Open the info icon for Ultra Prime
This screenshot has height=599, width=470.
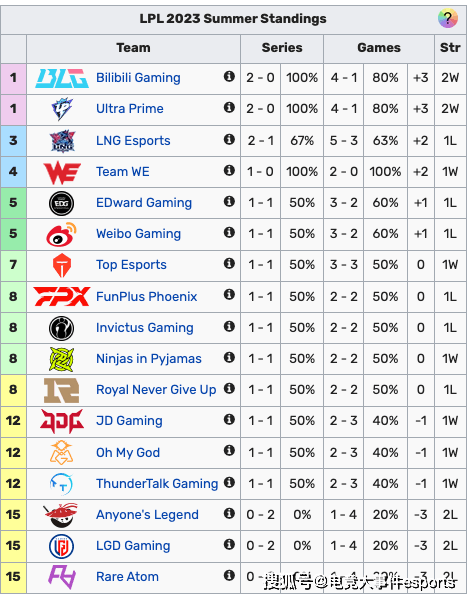tap(229, 108)
